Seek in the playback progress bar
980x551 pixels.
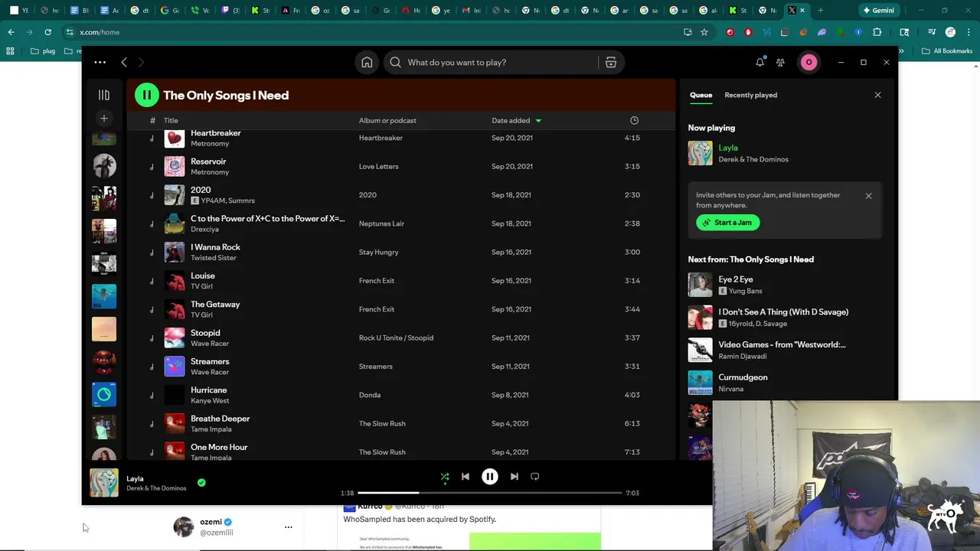489,493
